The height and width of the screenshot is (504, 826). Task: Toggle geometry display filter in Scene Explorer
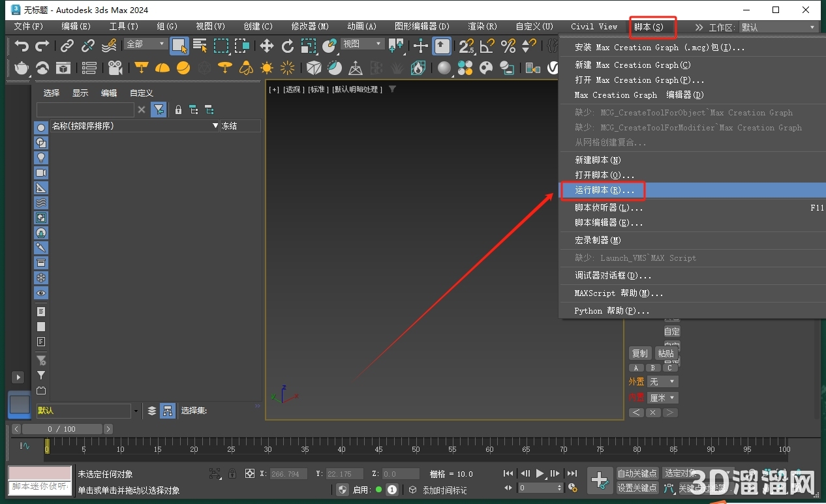tap(41, 128)
